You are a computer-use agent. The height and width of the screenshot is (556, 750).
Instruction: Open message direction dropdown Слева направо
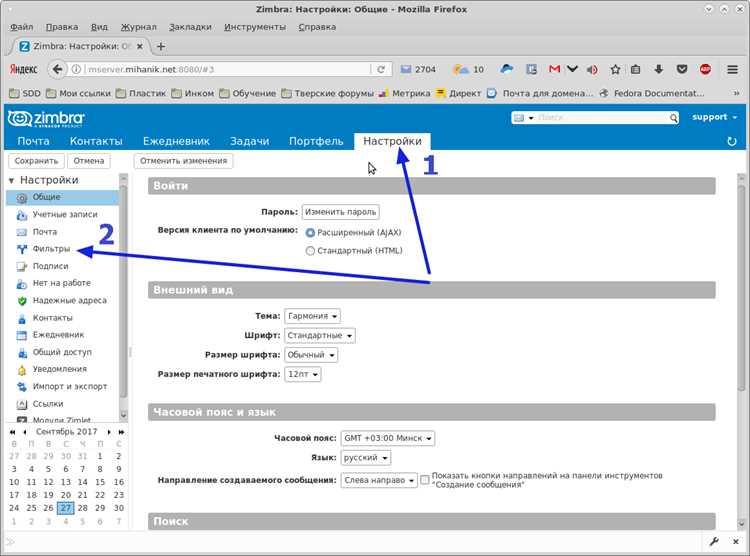(379, 480)
